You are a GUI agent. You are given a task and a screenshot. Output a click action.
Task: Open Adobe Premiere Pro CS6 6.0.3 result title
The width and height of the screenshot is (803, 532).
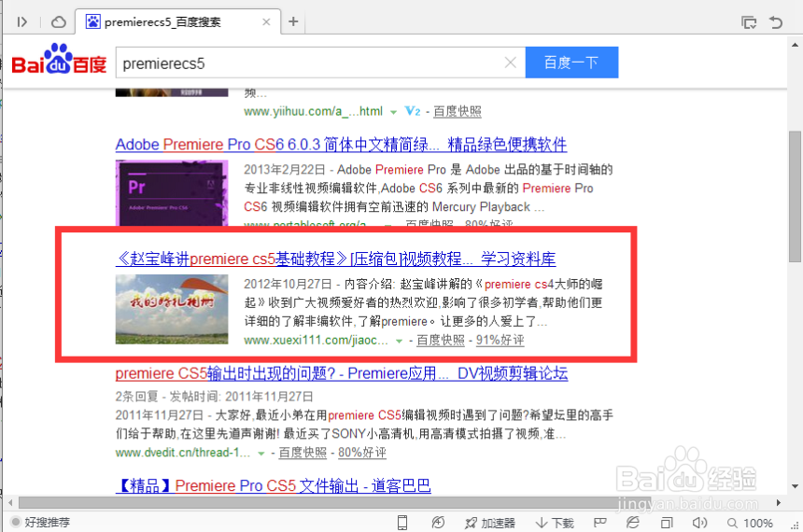click(341, 145)
